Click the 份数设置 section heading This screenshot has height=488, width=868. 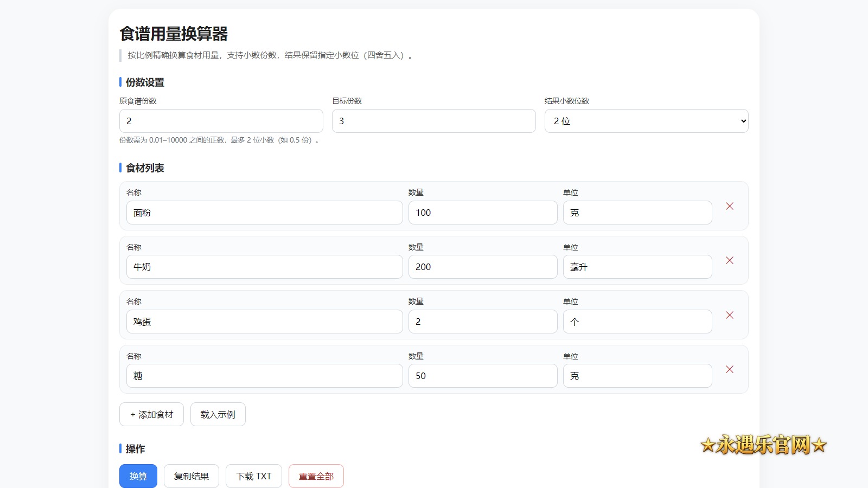(x=145, y=82)
